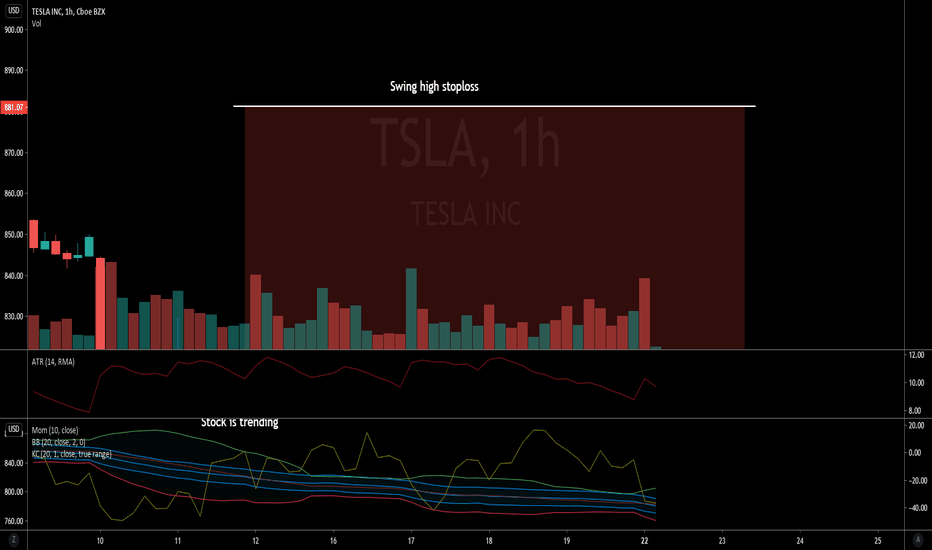Click the date label 10 on time axis
The image size is (932, 550).
pos(100,540)
